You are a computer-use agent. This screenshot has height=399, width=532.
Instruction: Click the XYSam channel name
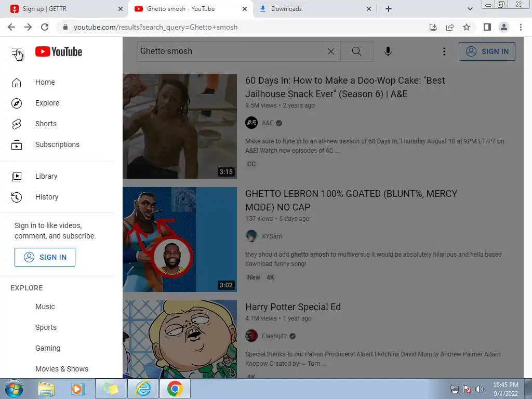(x=272, y=236)
